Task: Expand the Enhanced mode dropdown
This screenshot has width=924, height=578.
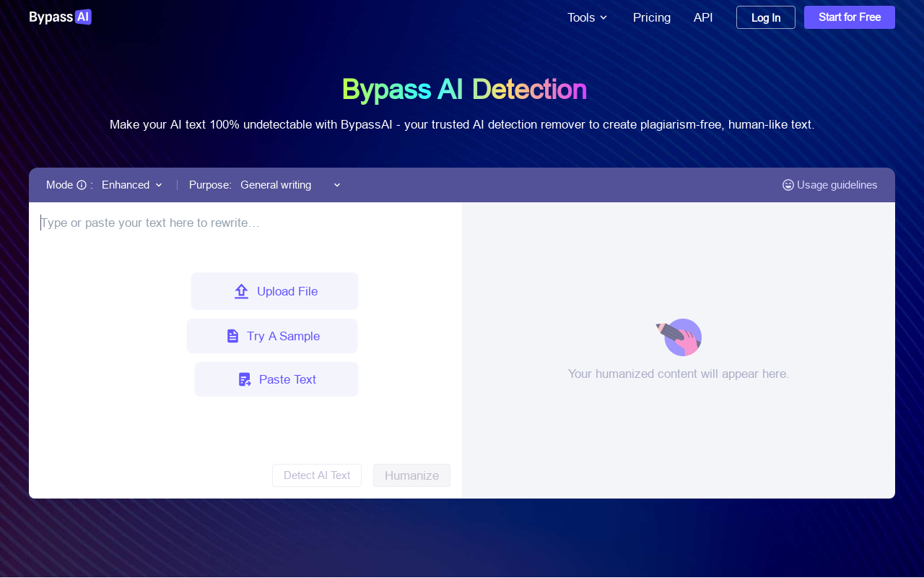Action: point(132,185)
